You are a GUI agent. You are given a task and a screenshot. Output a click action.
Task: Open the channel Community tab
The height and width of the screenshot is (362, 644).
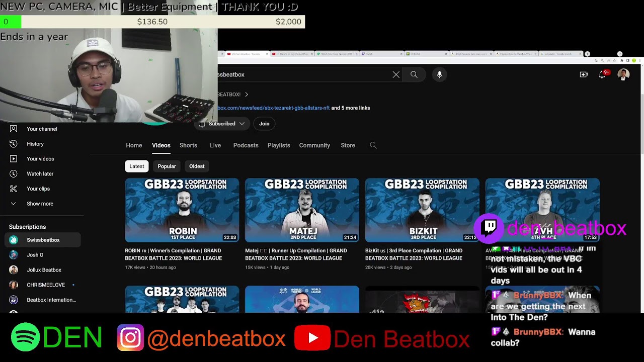pyautogui.click(x=314, y=145)
